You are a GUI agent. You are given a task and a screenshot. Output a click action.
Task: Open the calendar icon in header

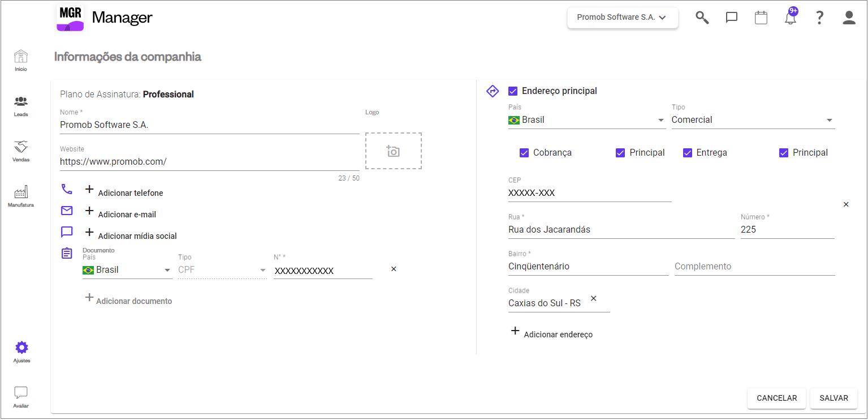point(761,18)
